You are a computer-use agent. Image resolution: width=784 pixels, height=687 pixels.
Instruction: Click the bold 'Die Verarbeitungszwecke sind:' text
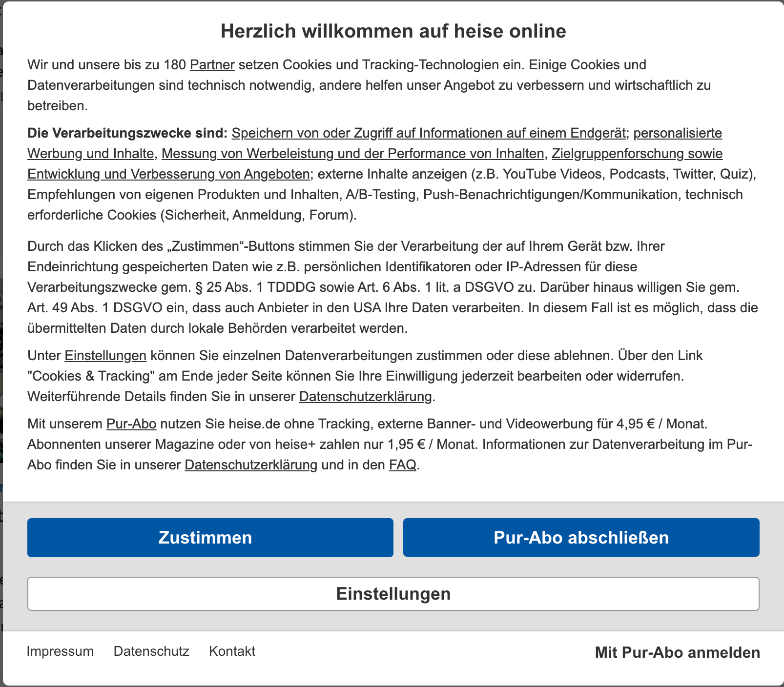click(127, 133)
